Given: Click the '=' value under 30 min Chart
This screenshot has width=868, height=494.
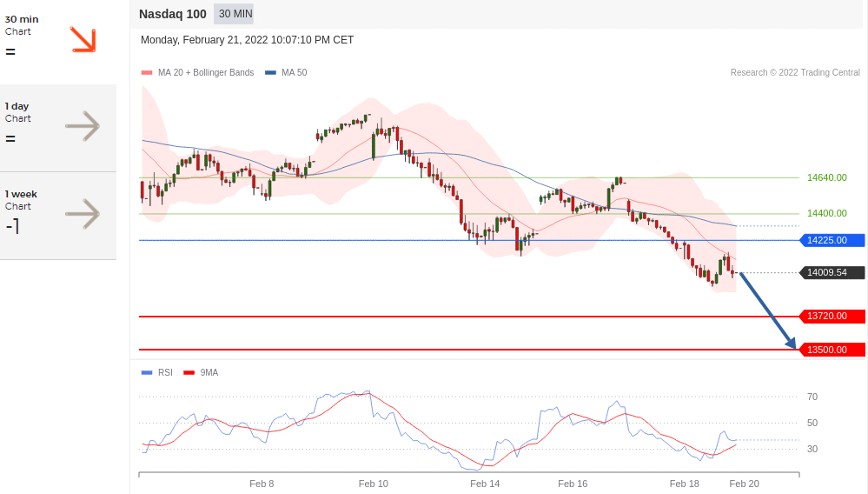Looking at the screenshot, I should [x=10, y=52].
